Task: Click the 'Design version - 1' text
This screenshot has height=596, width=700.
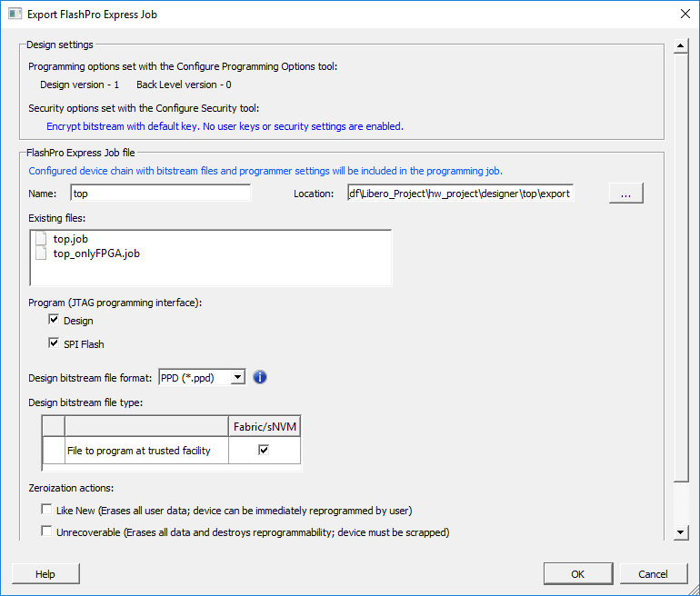Action: click(79, 84)
